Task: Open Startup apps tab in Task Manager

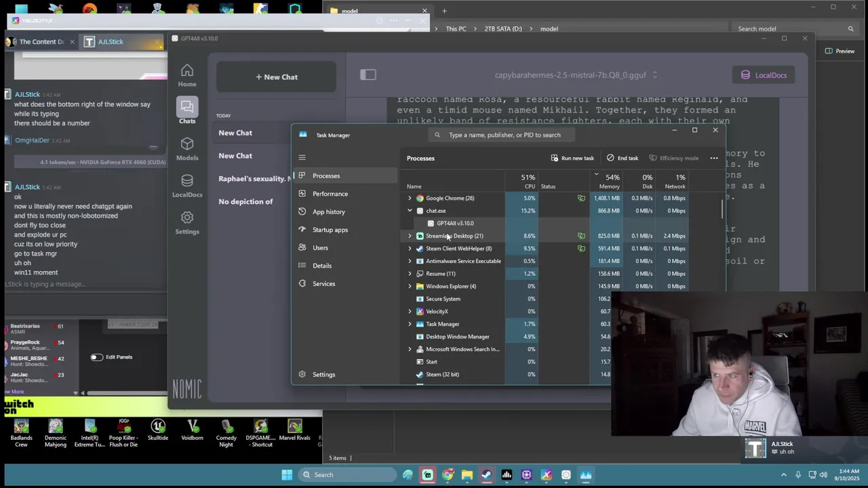Action: [x=346, y=230]
